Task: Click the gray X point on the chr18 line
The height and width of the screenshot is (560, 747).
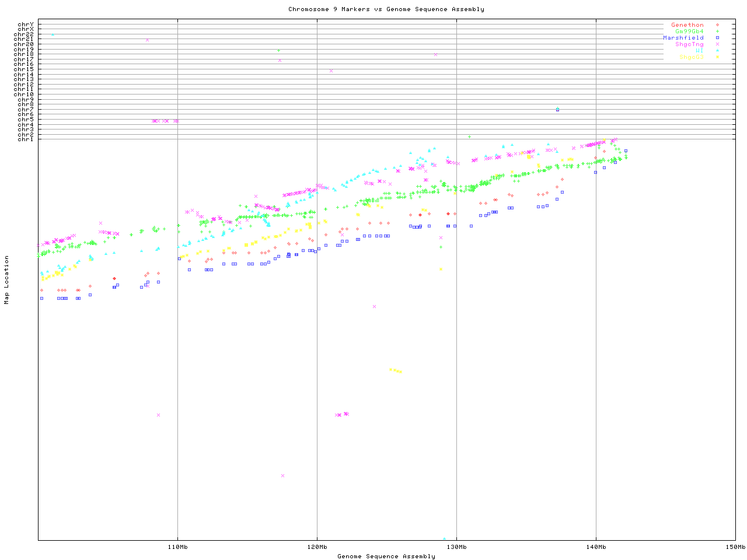Action: coord(435,55)
